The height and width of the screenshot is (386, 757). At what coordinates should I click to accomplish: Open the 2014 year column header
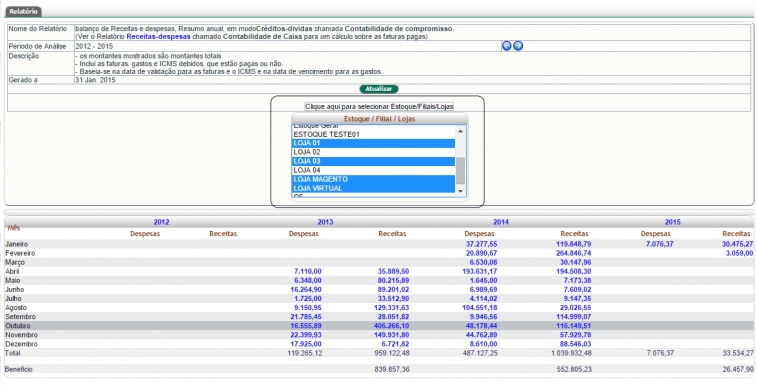(x=501, y=222)
